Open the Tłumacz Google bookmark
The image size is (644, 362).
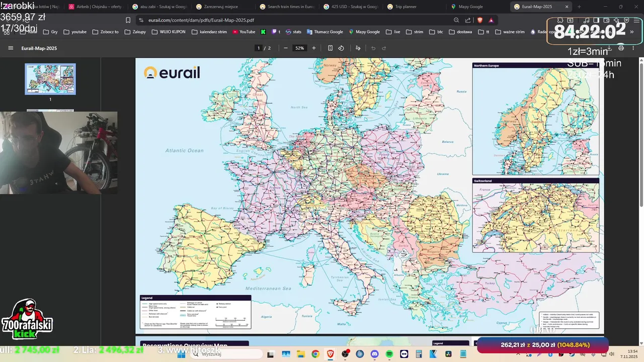point(325,32)
